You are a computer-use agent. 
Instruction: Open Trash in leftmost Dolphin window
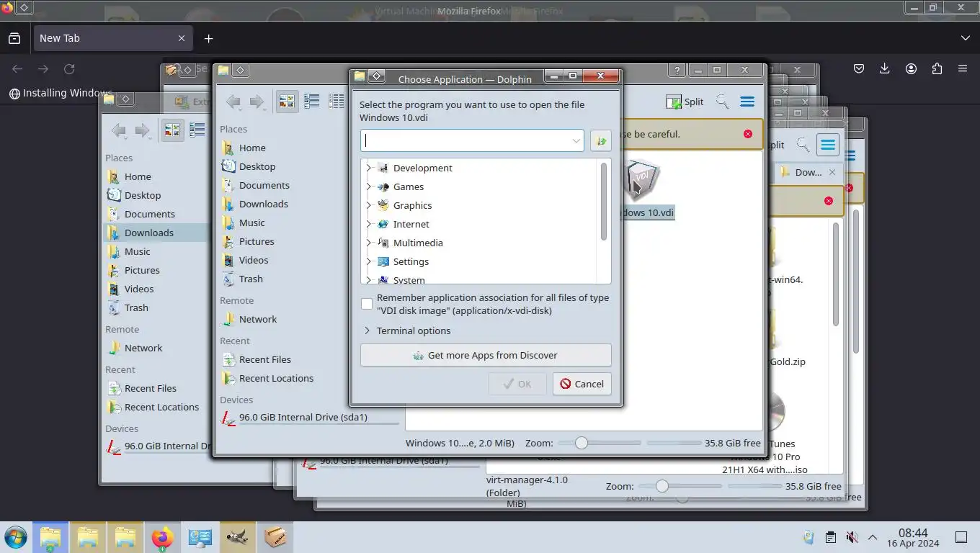(136, 307)
